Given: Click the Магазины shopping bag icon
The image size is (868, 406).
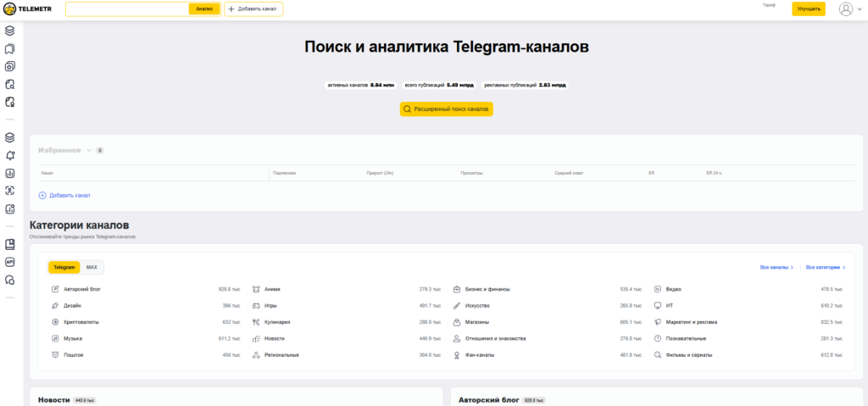Looking at the screenshot, I should coord(457,322).
